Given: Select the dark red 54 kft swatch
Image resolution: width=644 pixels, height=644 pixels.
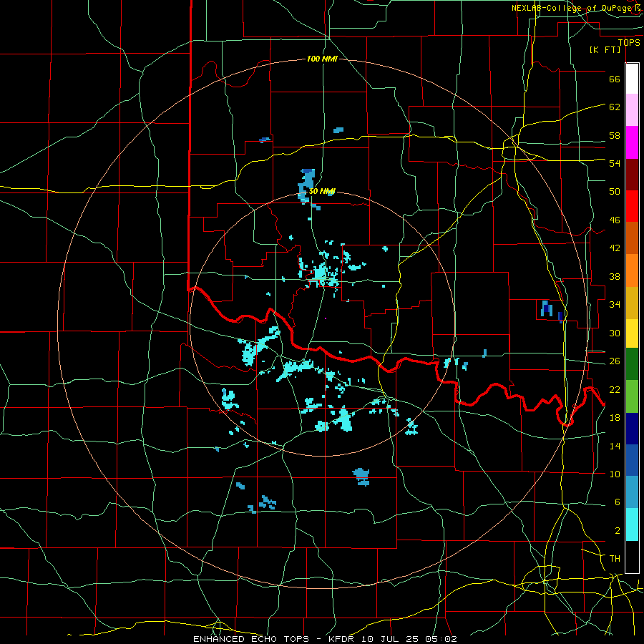Looking at the screenshot, I should coord(632,175).
